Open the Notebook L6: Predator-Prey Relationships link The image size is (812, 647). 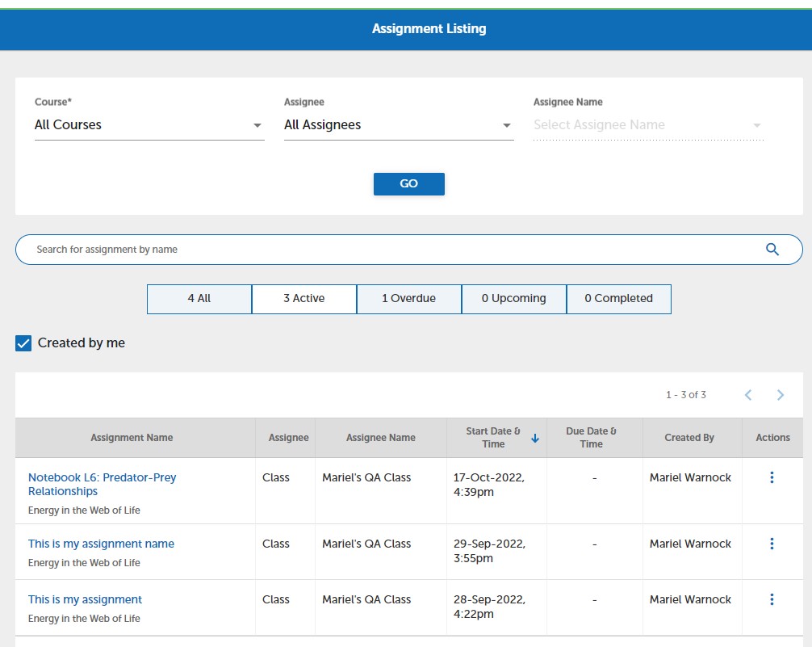point(102,484)
